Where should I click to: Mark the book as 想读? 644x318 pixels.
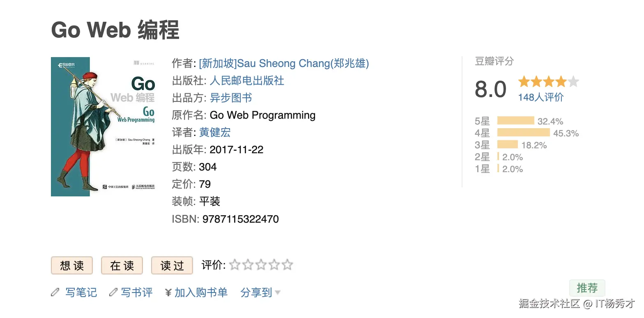tap(71, 265)
